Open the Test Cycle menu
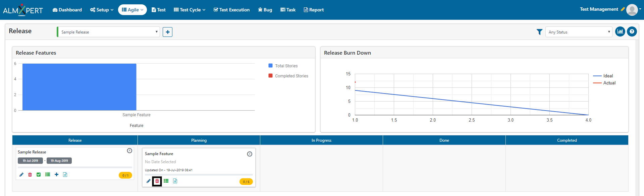Screen dimensions: 644x196 (x=190, y=10)
